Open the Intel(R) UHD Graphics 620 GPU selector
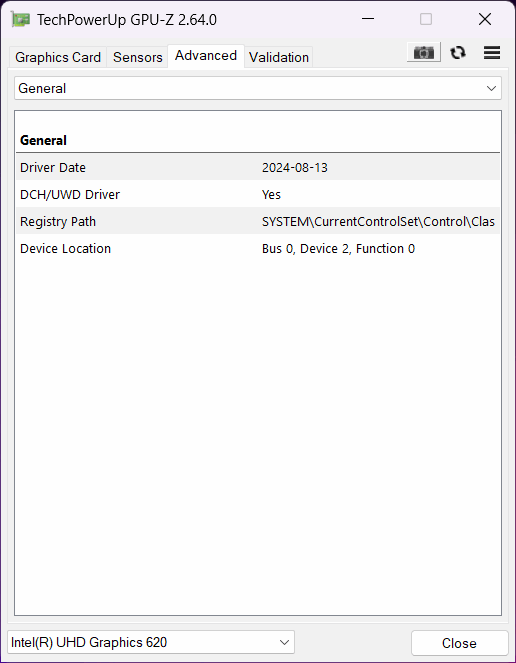The height and width of the screenshot is (663, 516). (x=151, y=642)
